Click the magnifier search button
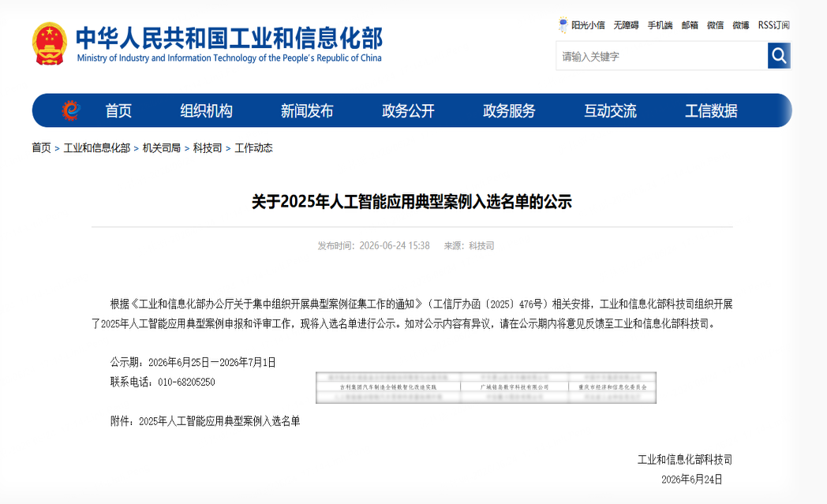This screenshot has width=827, height=504. (x=779, y=56)
